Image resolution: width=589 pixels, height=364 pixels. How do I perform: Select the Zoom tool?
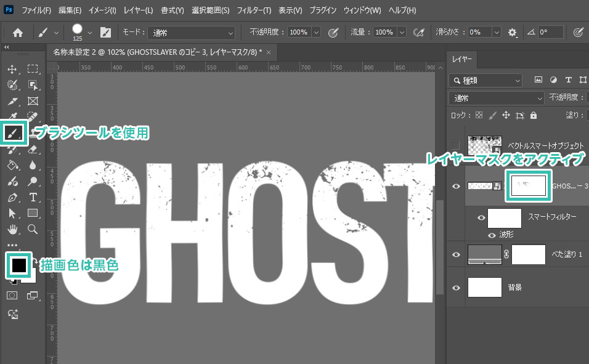click(x=33, y=229)
